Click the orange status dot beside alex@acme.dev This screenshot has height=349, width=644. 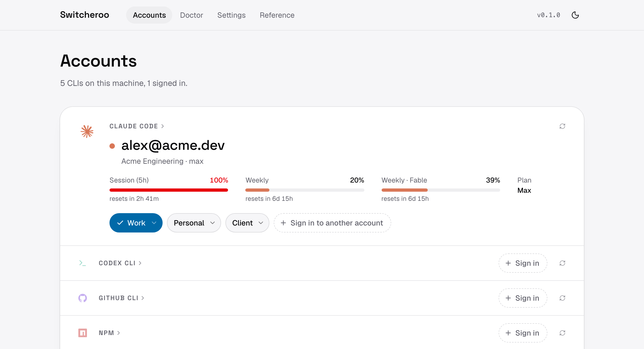click(x=112, y=146)
